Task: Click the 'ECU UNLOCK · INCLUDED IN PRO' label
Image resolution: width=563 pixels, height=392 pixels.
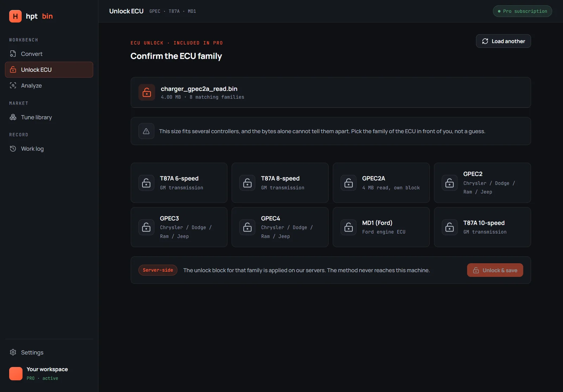Action: pyautogui.click(x=176, y=43)
